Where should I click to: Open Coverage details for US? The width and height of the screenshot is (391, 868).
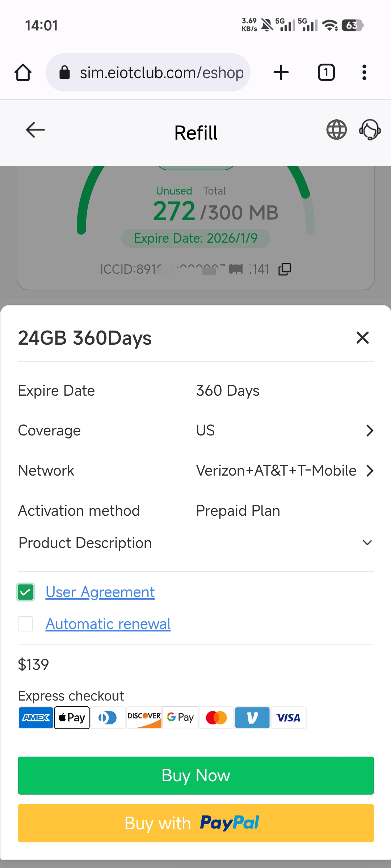369,431
